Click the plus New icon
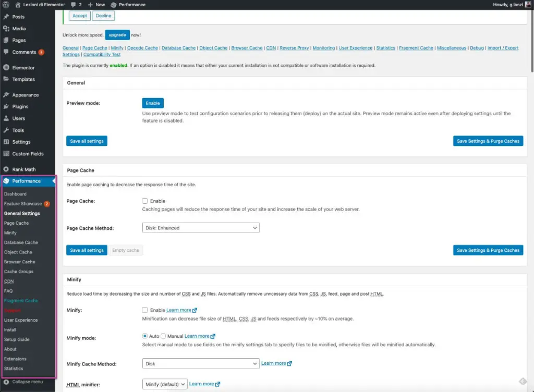This screenshot has height=392, width=534. [x=90, y=5]
